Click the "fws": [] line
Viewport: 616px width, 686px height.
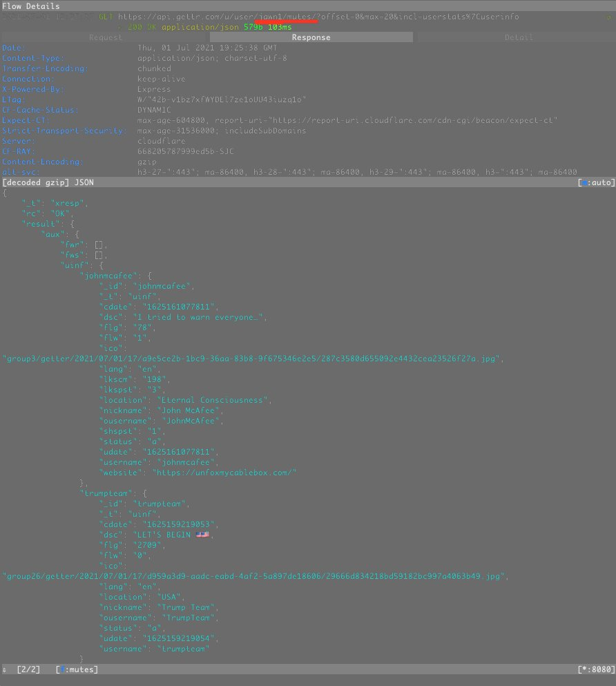pos(84,255)
